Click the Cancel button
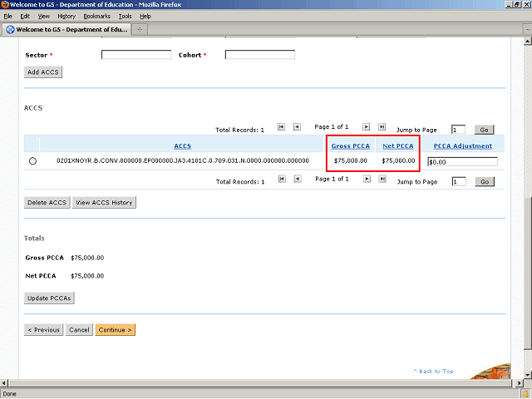532x399 pixels. [79, 330]
